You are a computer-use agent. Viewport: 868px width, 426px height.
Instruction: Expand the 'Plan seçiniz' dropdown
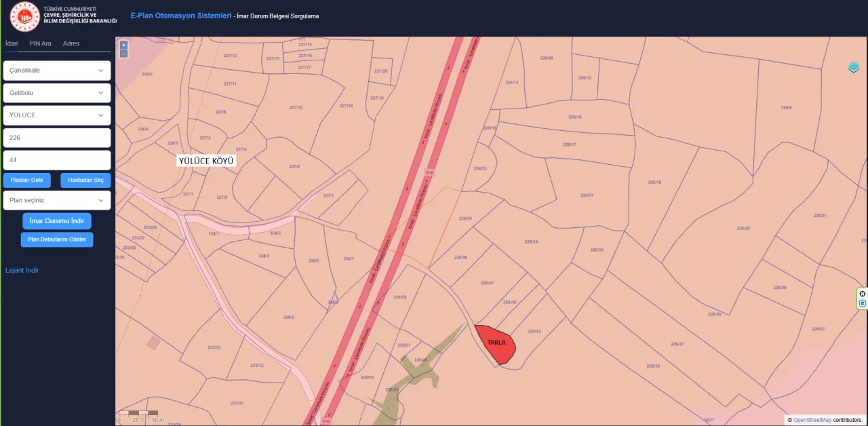pos(57,201)
